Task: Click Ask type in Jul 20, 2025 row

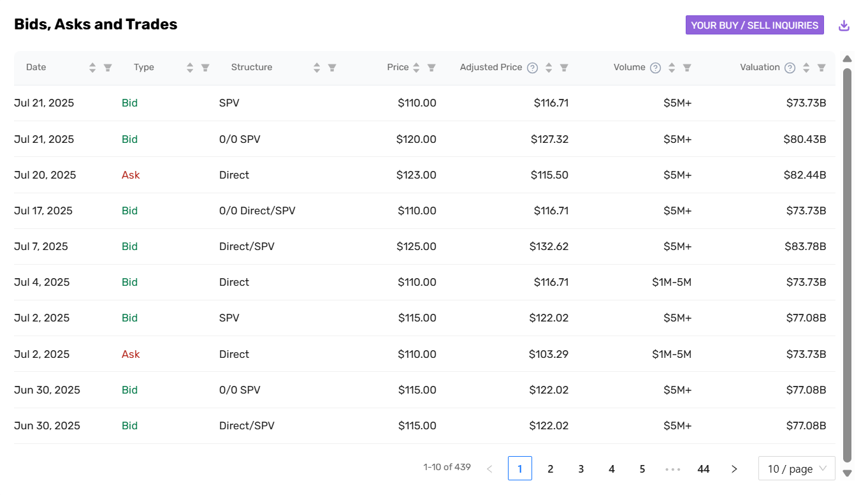Action: point(131,175)
